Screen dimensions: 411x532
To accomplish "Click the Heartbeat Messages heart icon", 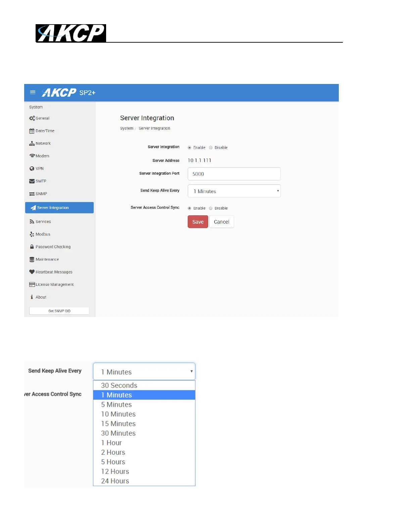I will [32, 272].
